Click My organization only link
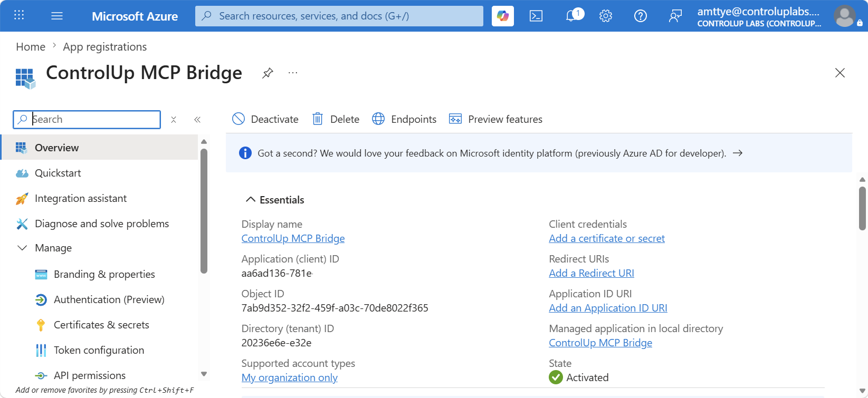The height and width of the screenshot is (398, 868). [290, 377]
